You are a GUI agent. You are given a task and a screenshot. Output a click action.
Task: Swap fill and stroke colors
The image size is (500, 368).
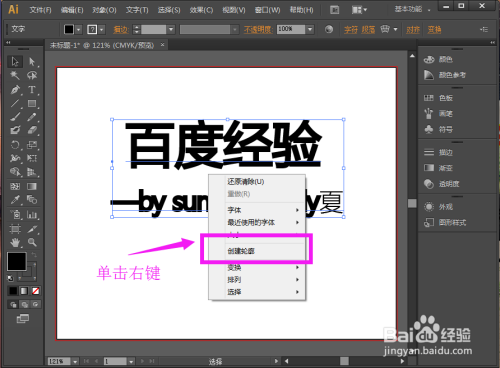point(34,255)
